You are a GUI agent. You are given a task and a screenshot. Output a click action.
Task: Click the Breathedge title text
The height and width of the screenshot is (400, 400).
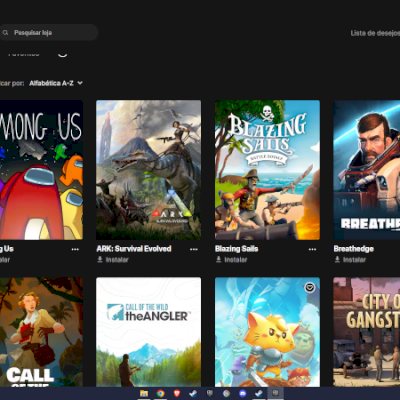(354, 249)
